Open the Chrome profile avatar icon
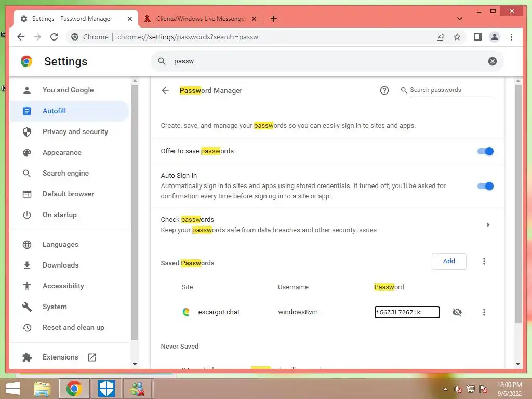This screenshot has width=532, height=399. click(x=495, y=37)
